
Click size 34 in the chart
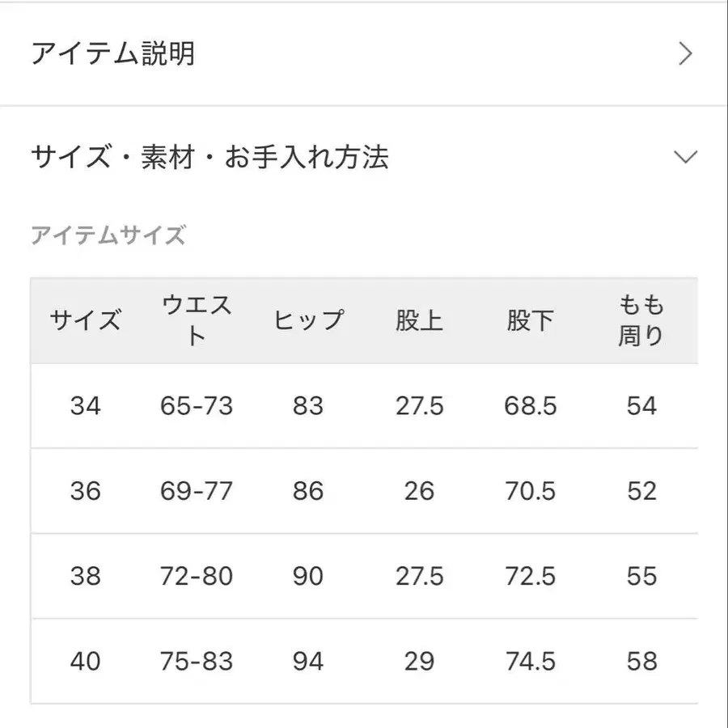coord(86,406)
